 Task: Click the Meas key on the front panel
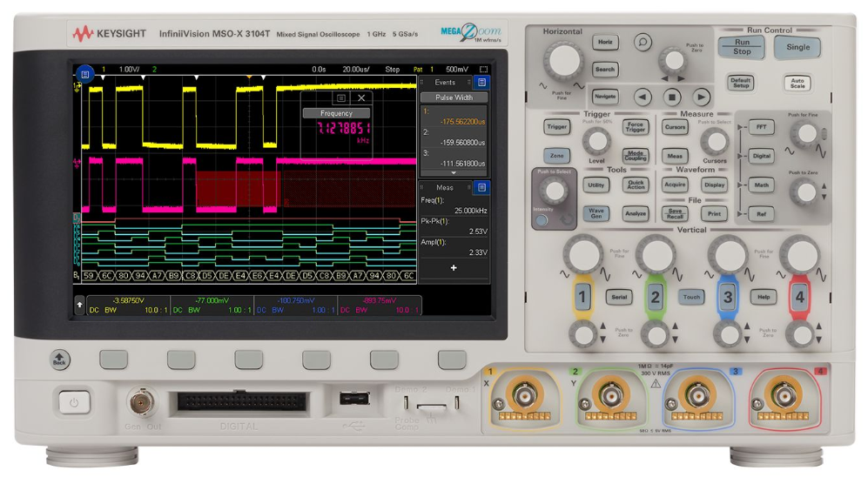(x=675, y=156)
